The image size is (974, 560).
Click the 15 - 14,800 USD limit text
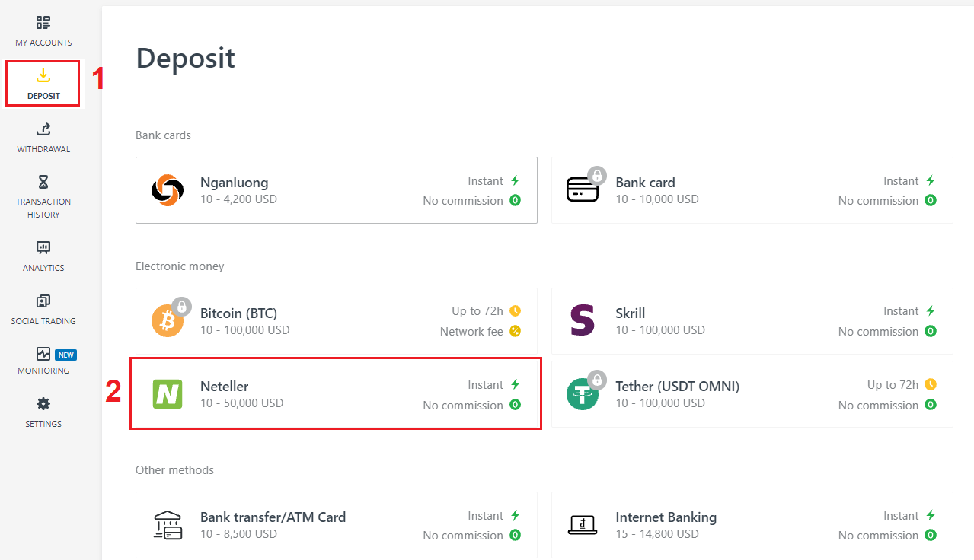pyautogui.click(x=657, y=534)
